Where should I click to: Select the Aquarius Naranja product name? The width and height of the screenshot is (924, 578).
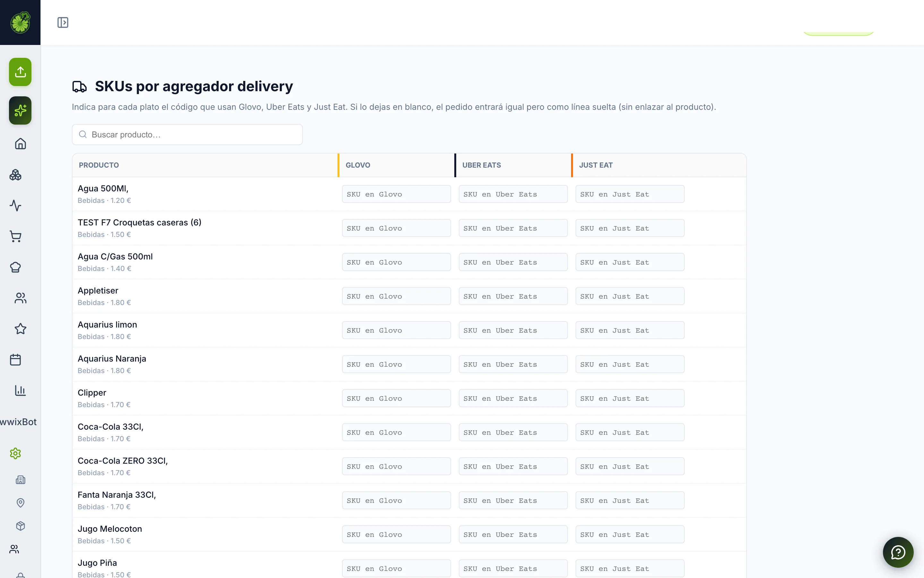(x=112, y=359)
